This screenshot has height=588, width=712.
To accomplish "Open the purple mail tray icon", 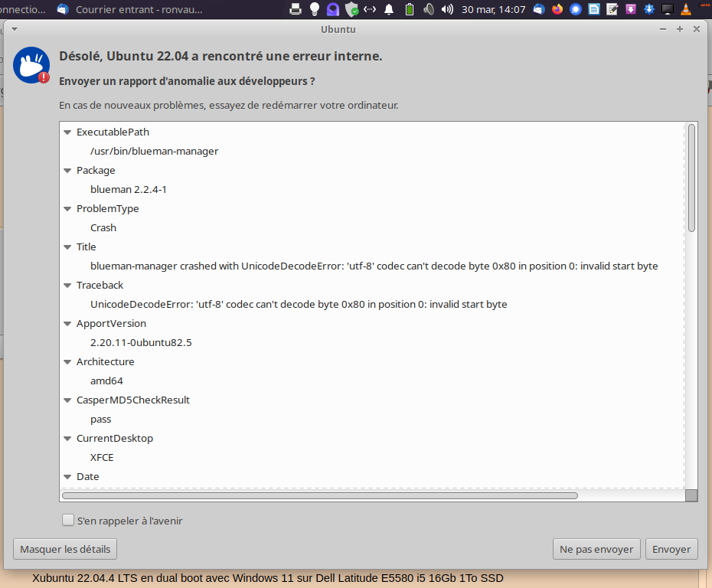I will click(x=333, y=9).
